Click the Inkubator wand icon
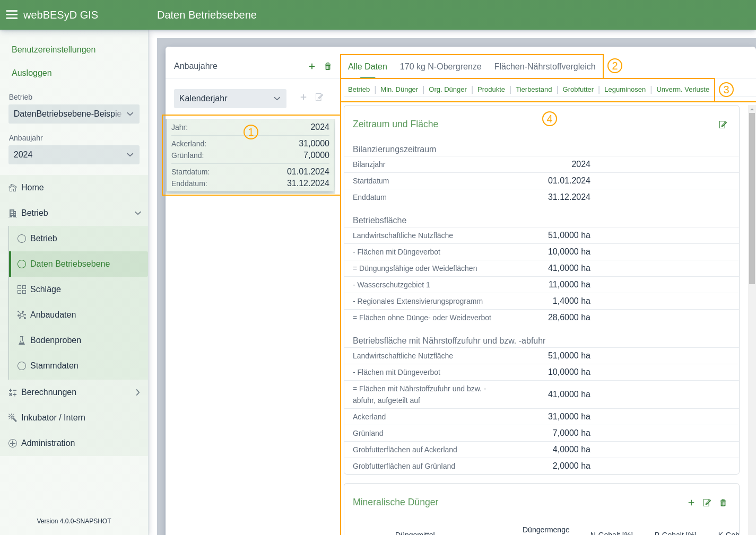The height and width of the screenshot is (535, 756). pos(13,418)
